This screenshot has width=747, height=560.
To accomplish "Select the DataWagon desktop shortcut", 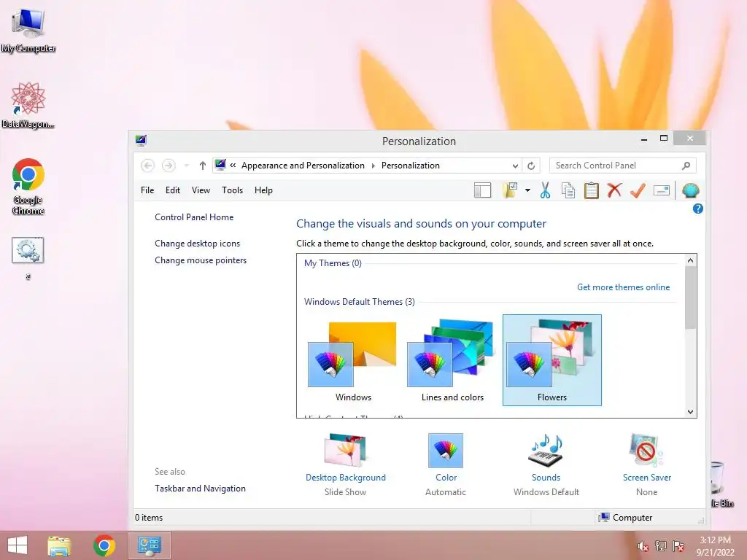I will pos(28,105).
